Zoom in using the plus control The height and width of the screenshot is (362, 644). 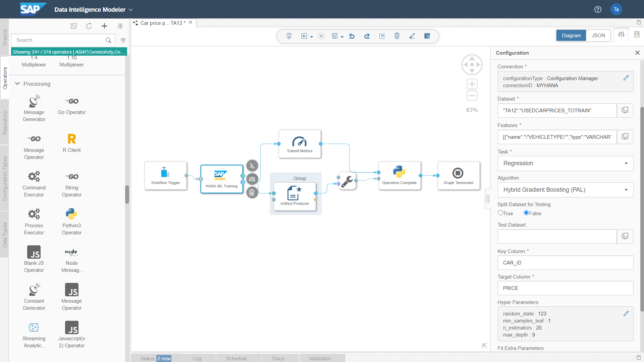click(472, 84)
